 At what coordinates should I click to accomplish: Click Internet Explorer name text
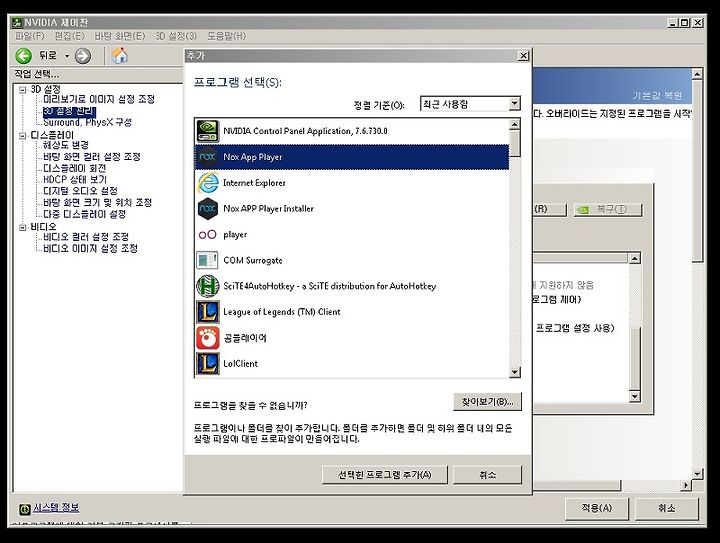coord(254,183)
